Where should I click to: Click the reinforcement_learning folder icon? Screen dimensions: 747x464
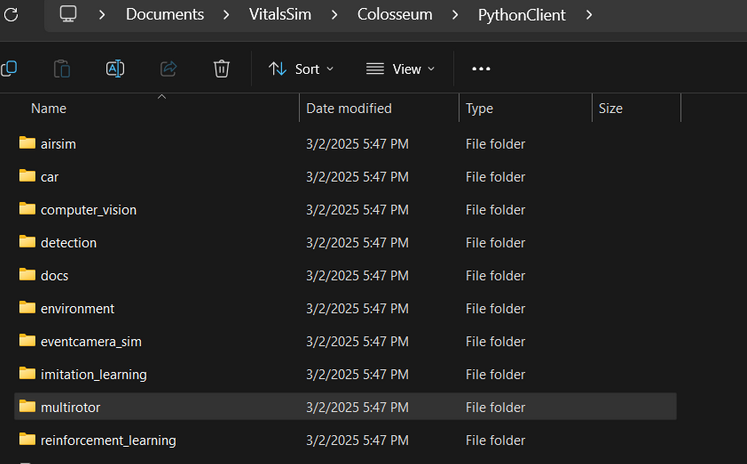(27, 438)
